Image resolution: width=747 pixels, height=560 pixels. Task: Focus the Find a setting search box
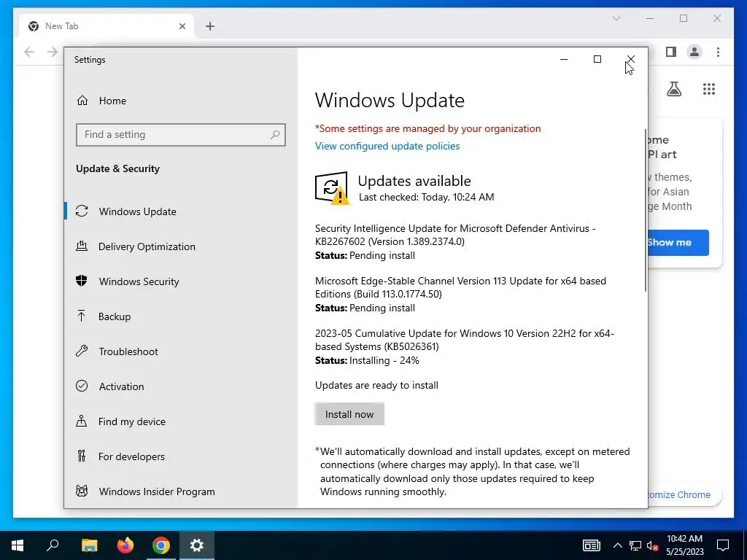click(x=181, y=135)
